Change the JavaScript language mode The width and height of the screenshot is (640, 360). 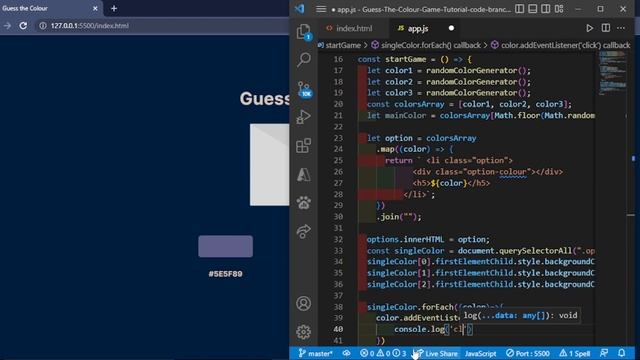click(480, 353)
